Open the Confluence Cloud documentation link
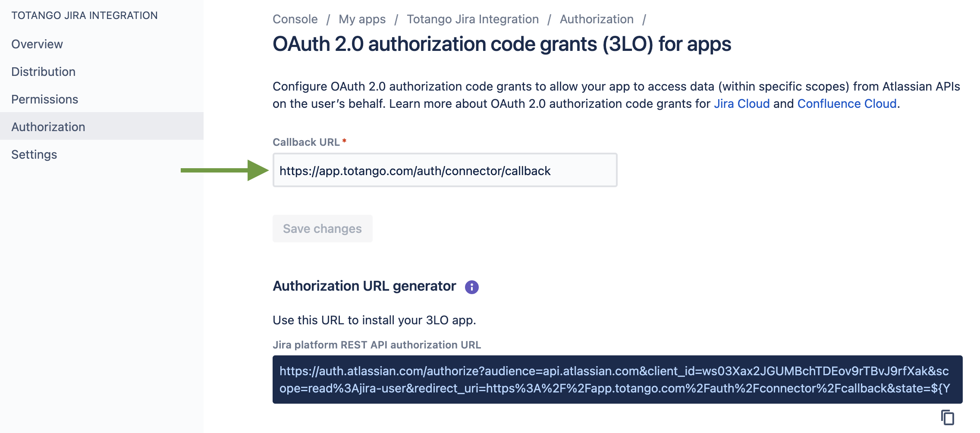The width and height of the screenshot is (980, 433). coord(847,104)
